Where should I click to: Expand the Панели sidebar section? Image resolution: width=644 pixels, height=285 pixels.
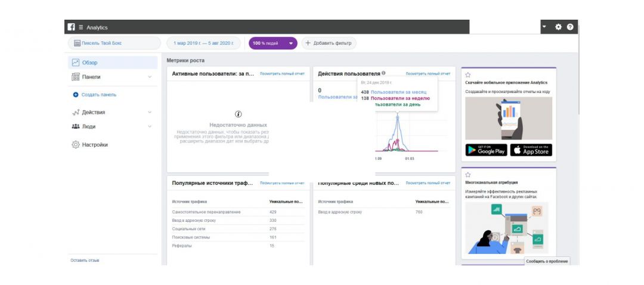coord(150,77)
